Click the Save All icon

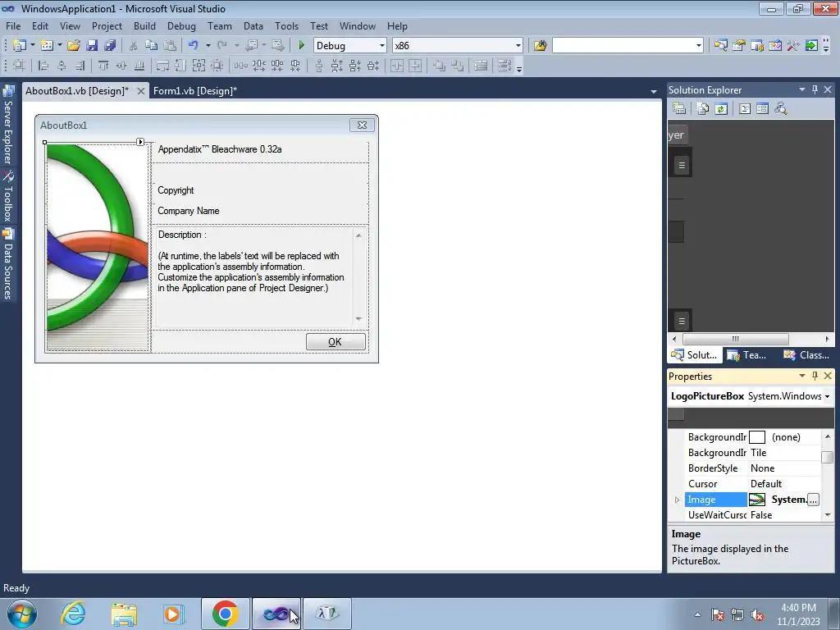coord(110,46)
